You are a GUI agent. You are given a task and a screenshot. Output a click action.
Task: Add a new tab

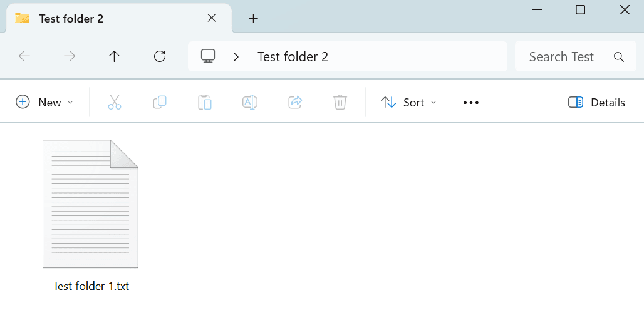[x=253, y=18]
